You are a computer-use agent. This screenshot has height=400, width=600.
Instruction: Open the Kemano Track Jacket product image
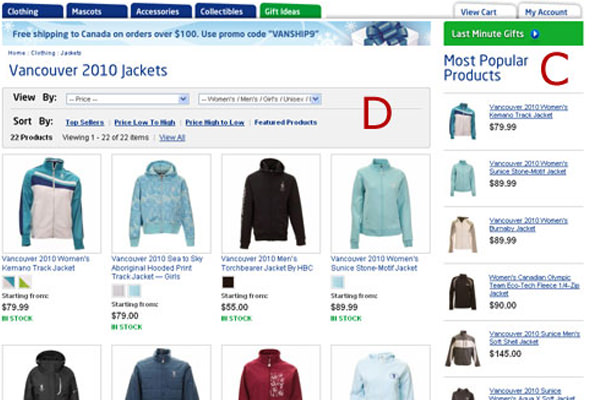tap(52, 203)
